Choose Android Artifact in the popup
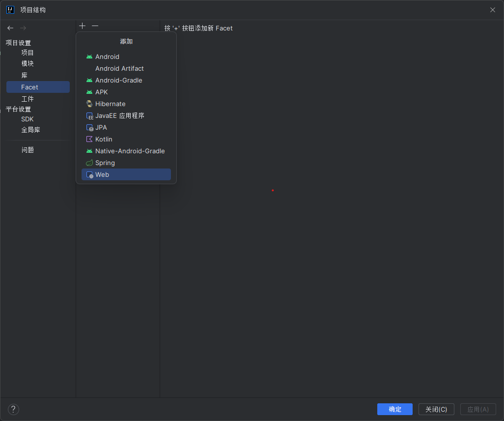This screenshot has height=421, width=504. tap(126, 68)
